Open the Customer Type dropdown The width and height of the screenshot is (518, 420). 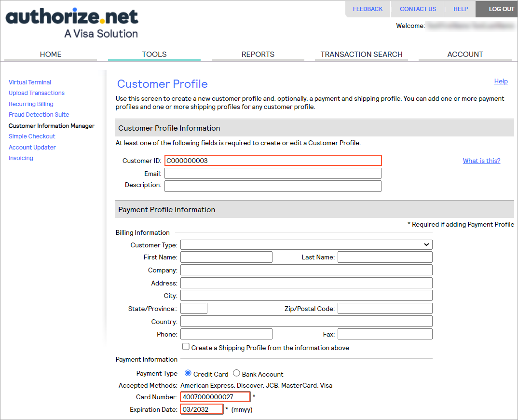pyautogui.click(x=306, y=245)
